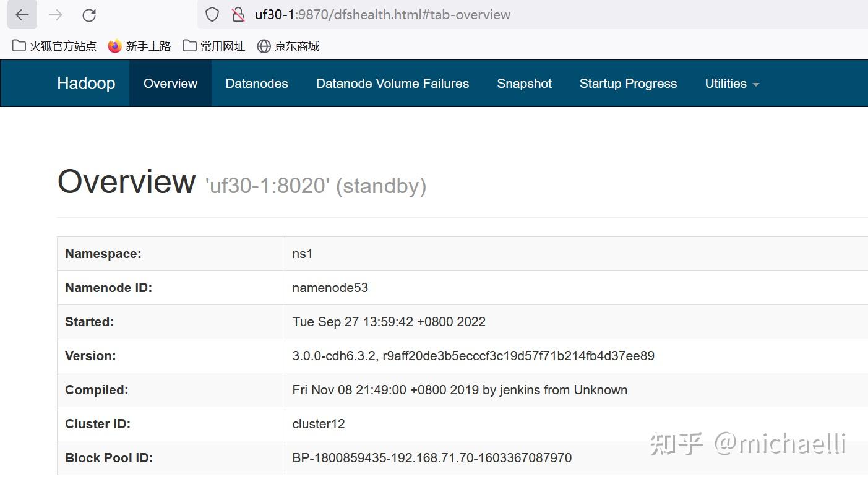
Task: Click the 京东商城 globe bookmark icon
Action: (x=264, y=45)
